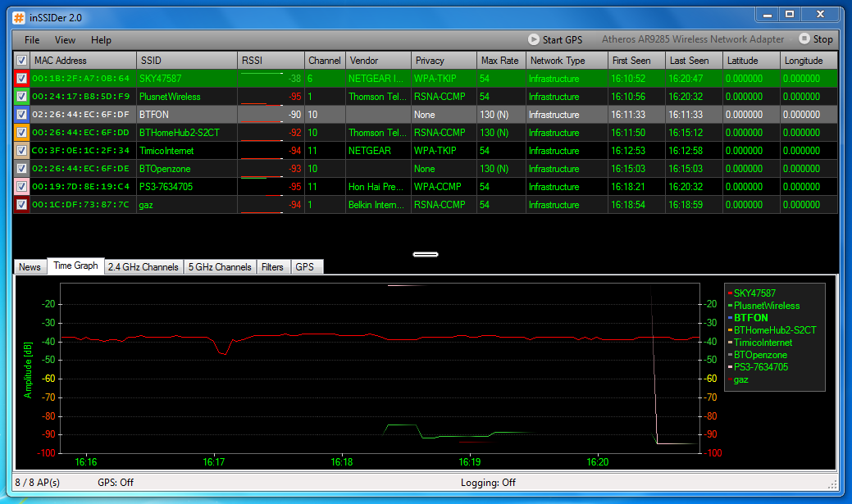Click the Stop button label
The width and height of the screenshot is (852, 504).
point(822,39)
